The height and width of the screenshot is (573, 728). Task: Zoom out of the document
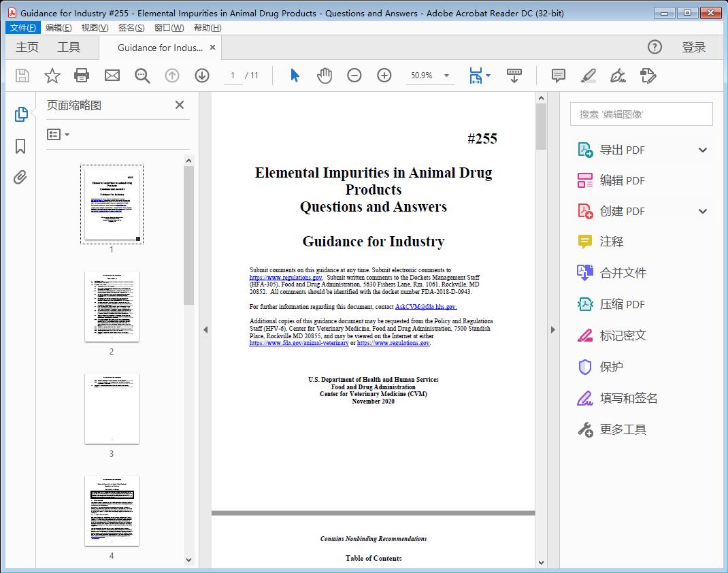coord(354,76)
